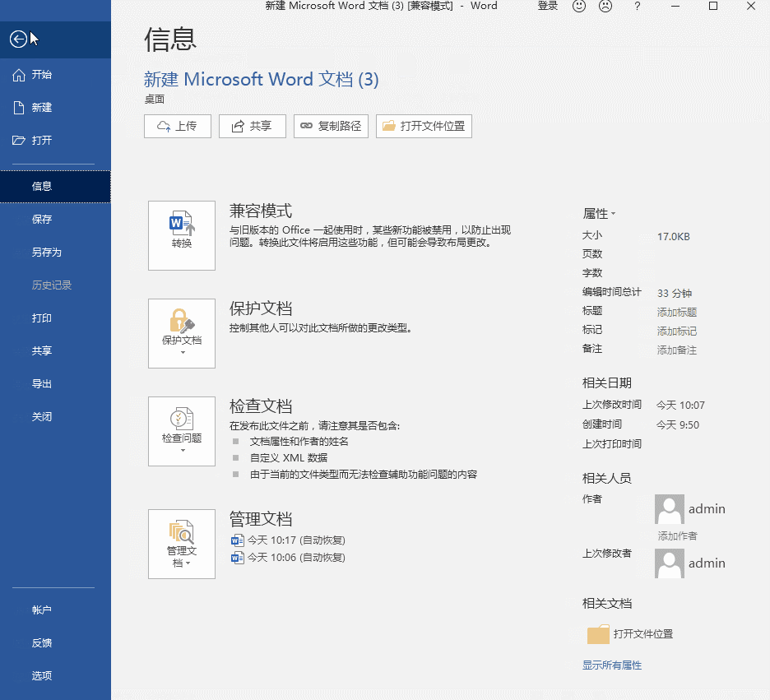Image resolution: width=770 pixels, height=700 pixels.
Task: Click the 添加作者 field
Action: pyautogui.click(x=678, y=536)
